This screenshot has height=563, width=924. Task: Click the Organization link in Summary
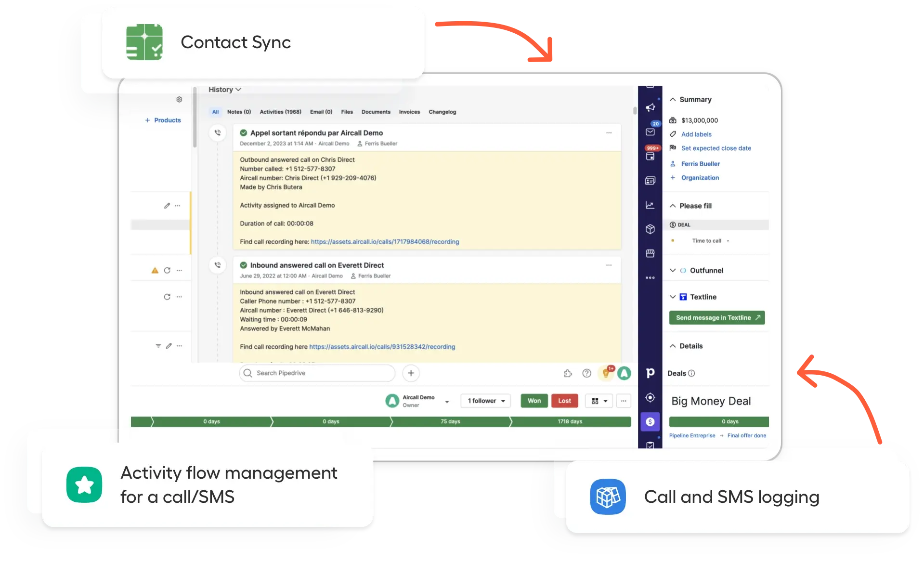700,178
